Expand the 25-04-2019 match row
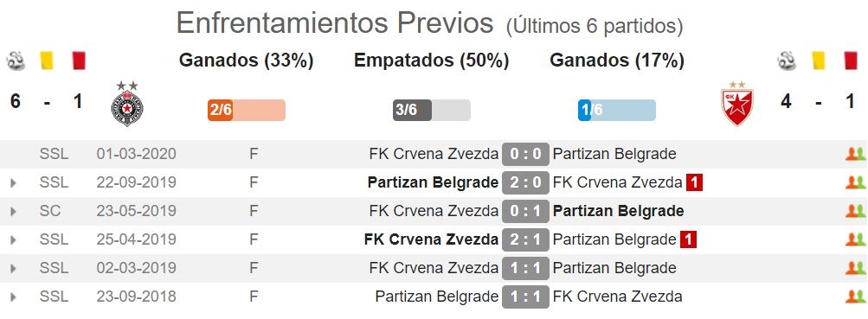The image size is (868, 319). point(13,240)
